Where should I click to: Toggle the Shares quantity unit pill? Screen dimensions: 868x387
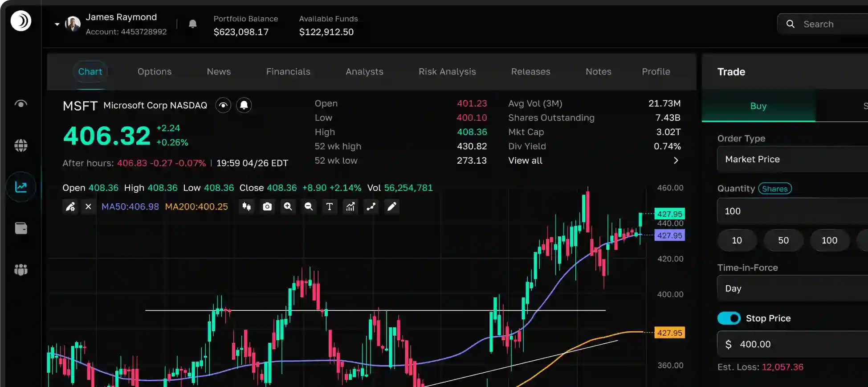(775, 189)
